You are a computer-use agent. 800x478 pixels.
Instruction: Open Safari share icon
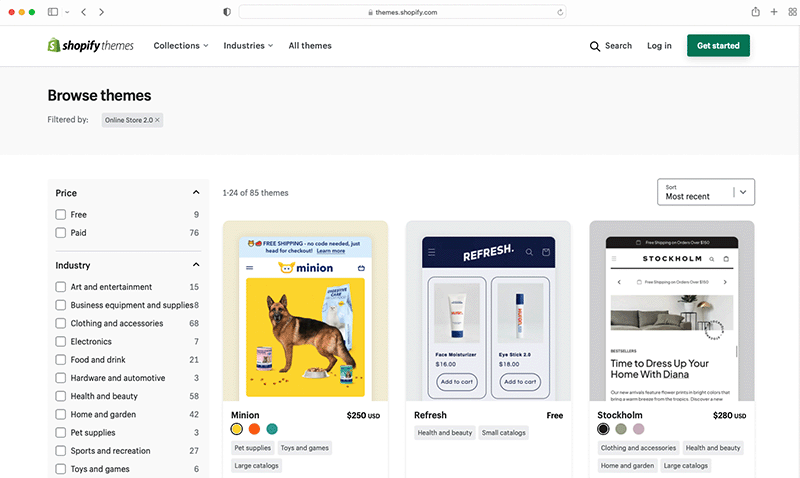tap(755, 12)
